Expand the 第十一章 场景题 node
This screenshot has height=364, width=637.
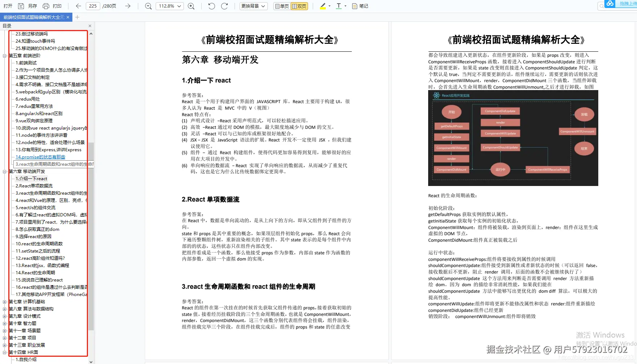(x=5, y=331)
